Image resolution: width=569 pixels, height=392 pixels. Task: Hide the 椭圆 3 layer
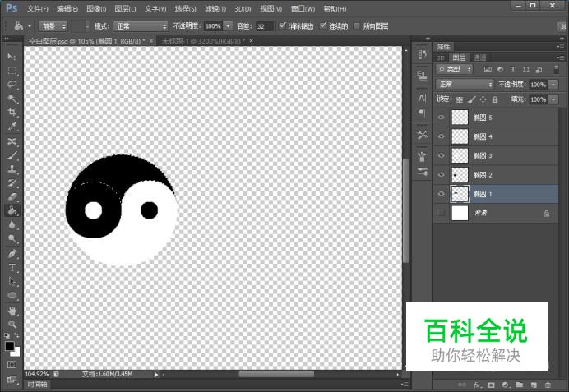[441, 155]
